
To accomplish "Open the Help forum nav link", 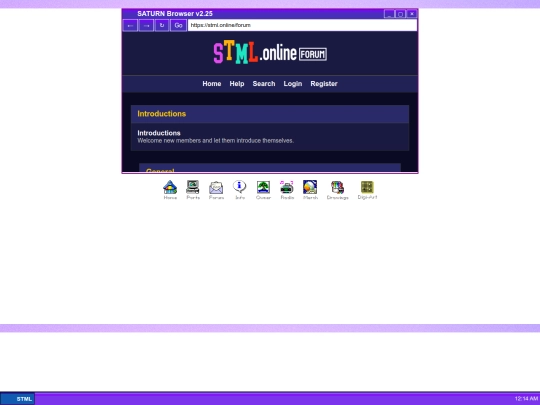I will point(237,84).
